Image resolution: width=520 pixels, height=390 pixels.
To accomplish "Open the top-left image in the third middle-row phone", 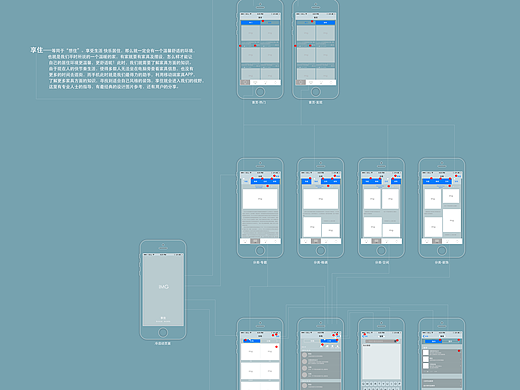I will (372, 199).
